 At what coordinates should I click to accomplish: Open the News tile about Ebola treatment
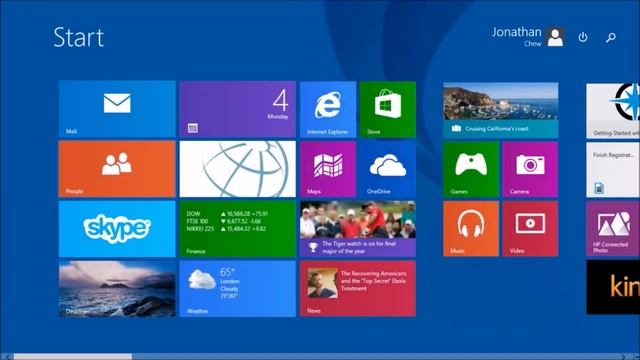click(358, 289)
